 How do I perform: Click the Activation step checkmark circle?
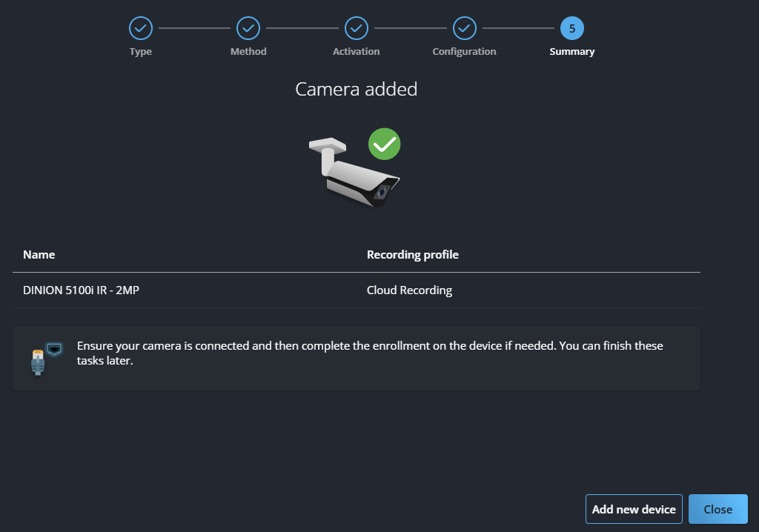[357, 28]
